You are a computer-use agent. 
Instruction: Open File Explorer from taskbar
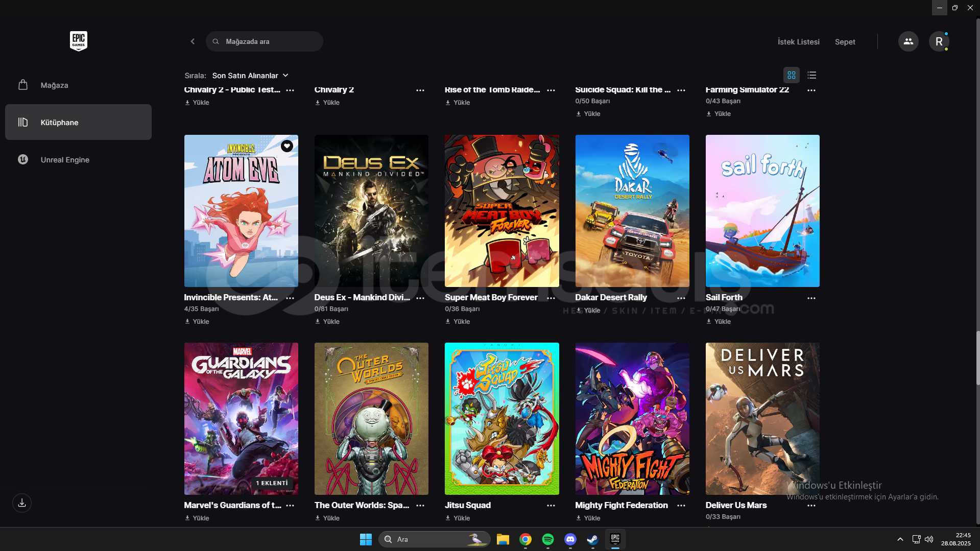pyautogui.click(x=503, y=539)
